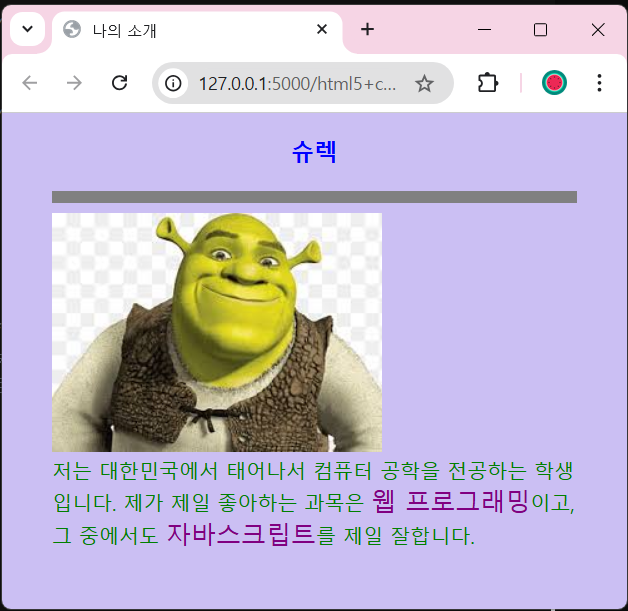
Task: Reload the page
Action: coord(119,83)
